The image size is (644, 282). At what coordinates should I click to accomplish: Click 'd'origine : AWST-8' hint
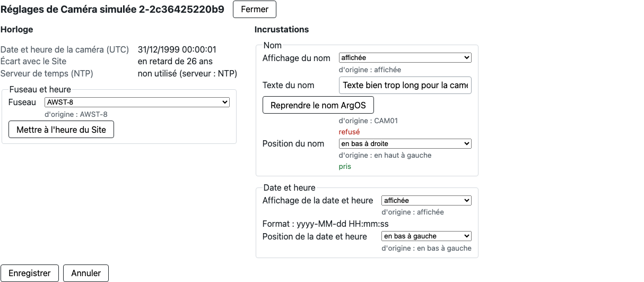point(76,114)
